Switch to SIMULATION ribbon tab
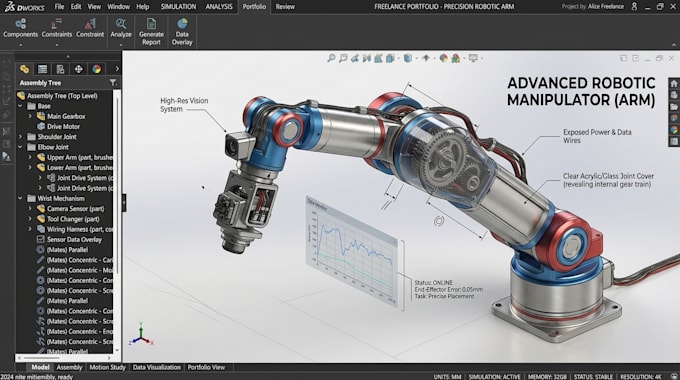Viewport: 680px width, 380px height. tap(178, 7)
